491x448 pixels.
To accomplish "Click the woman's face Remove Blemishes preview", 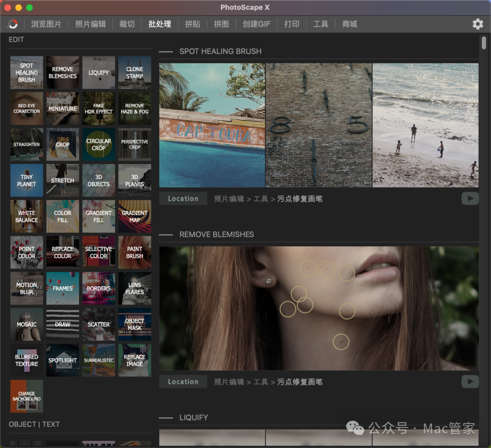I will tap(319, 308).
